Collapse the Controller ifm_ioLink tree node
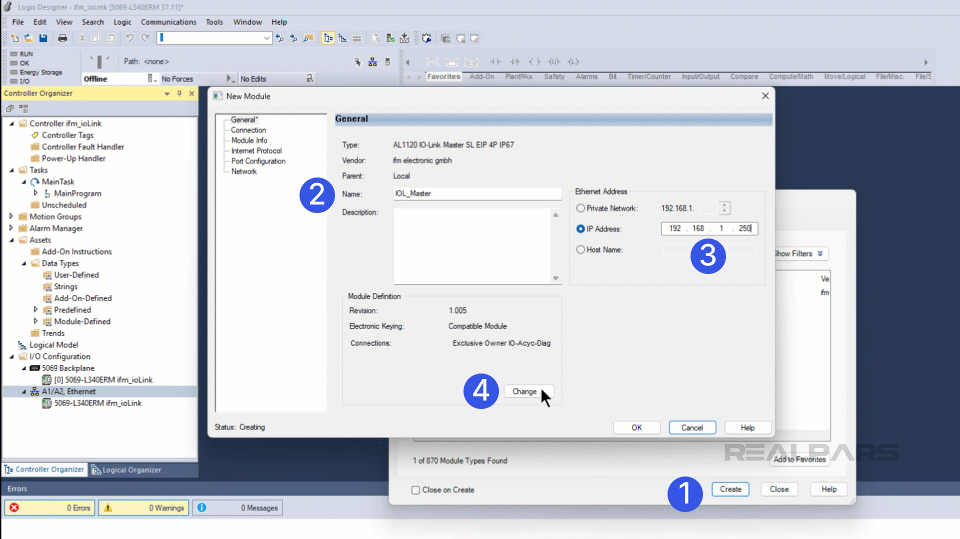 pyautogui.click(x=12, y=124)
